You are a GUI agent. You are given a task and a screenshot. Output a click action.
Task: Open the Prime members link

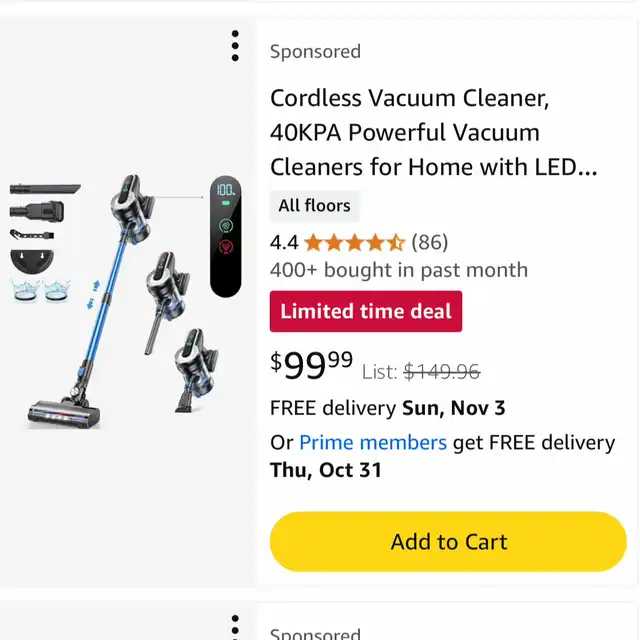373,442
